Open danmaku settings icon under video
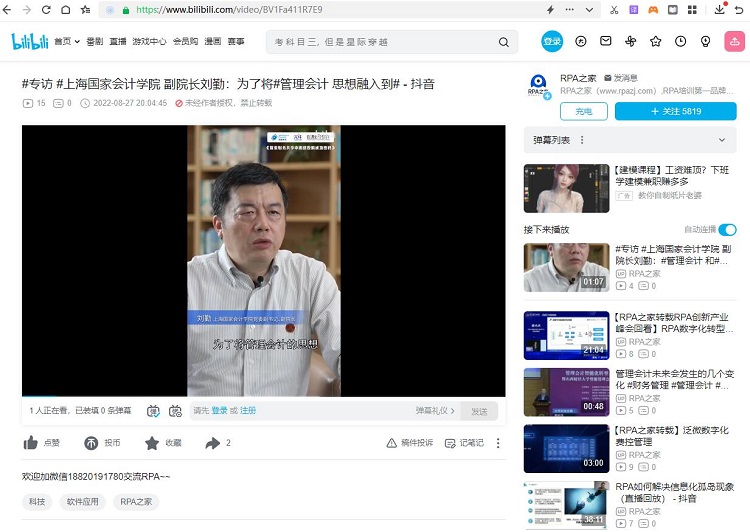750x532 pixels. (x=175, y=410)
